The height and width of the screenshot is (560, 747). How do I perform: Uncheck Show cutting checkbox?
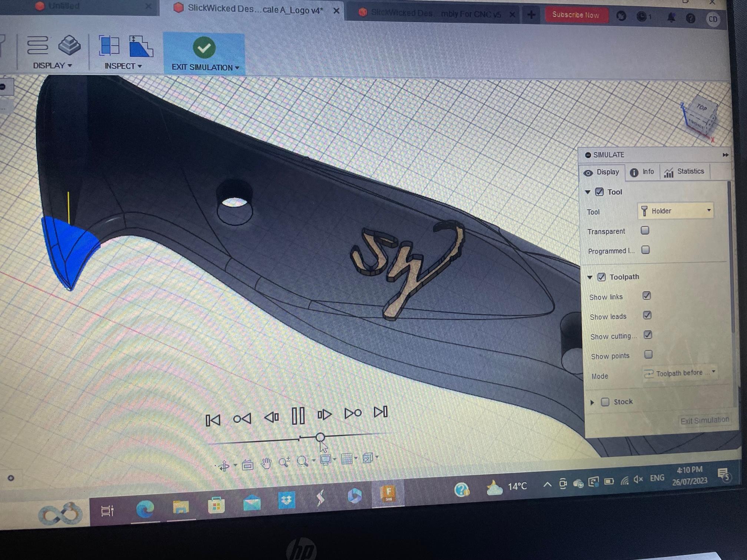click(x=648, y=335)
